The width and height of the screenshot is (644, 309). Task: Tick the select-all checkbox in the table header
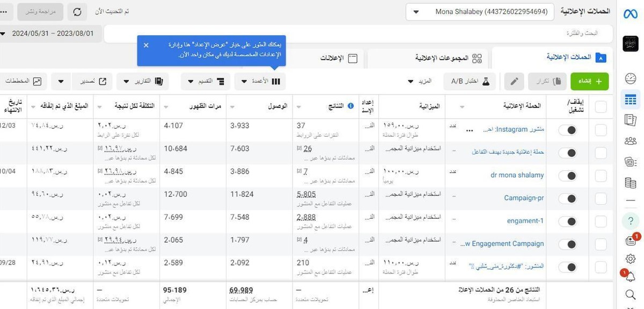point(601,106)
